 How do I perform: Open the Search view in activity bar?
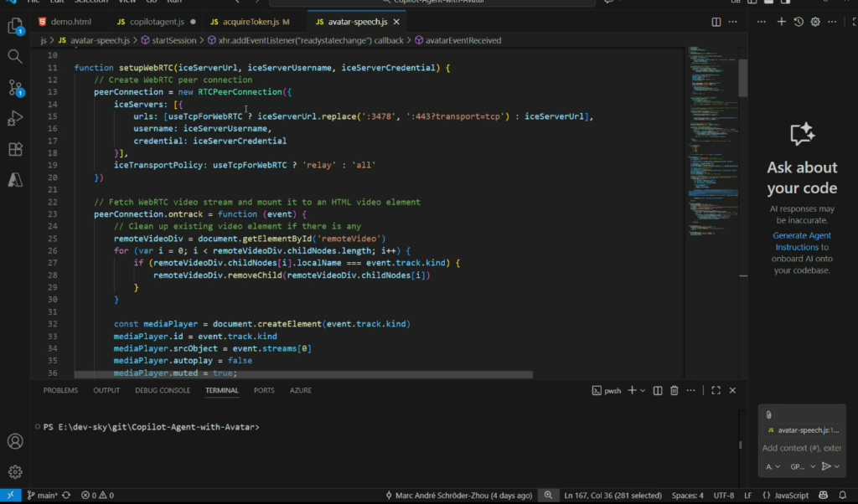(15, 56)
